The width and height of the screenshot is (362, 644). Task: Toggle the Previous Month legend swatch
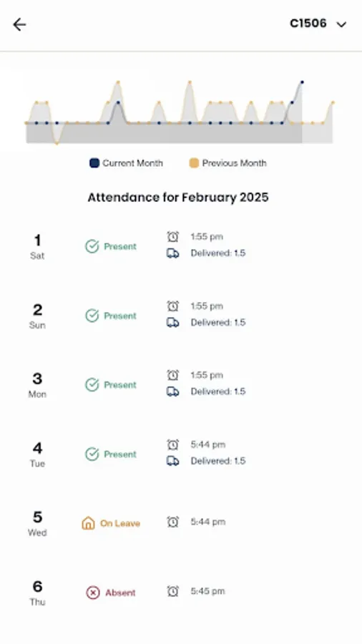pos(194,163)
